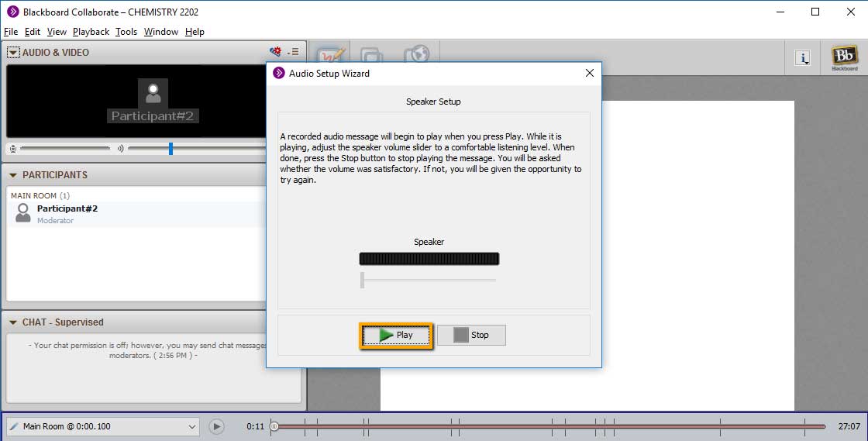Viewport: 868px width, 441px height.
Task: Click the chat permission message text
Action: pos(148,350)
